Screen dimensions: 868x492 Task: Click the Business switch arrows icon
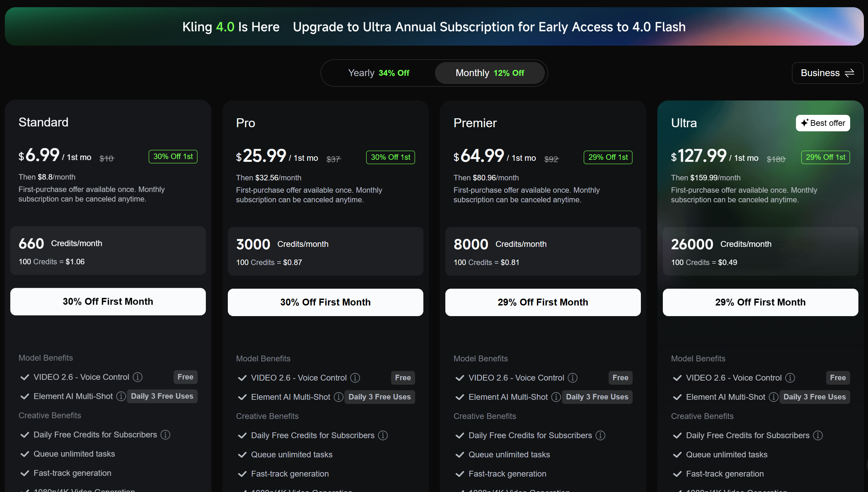[x=849, y=73]
